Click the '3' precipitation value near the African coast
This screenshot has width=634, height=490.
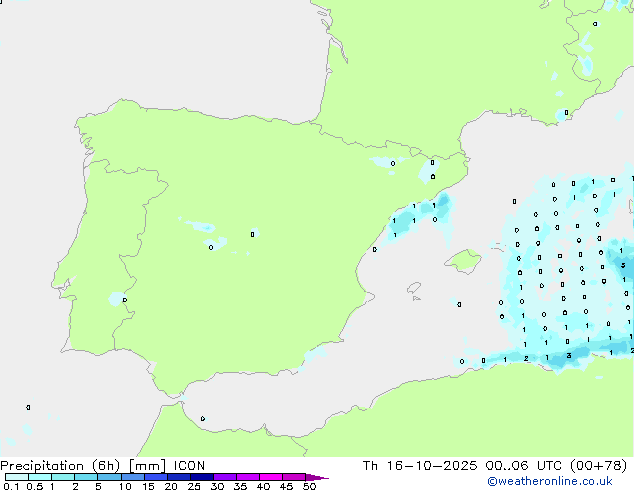(x=569, y=356)
